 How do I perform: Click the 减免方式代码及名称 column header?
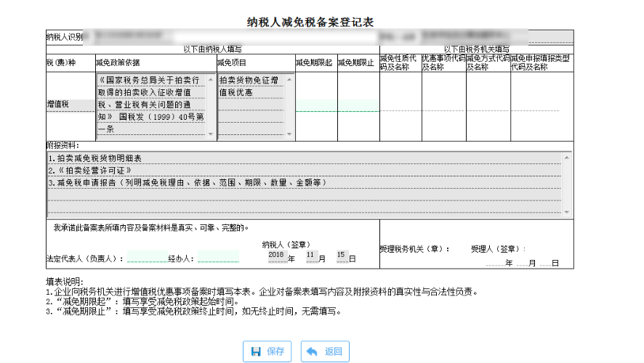(x=488, y=62)
